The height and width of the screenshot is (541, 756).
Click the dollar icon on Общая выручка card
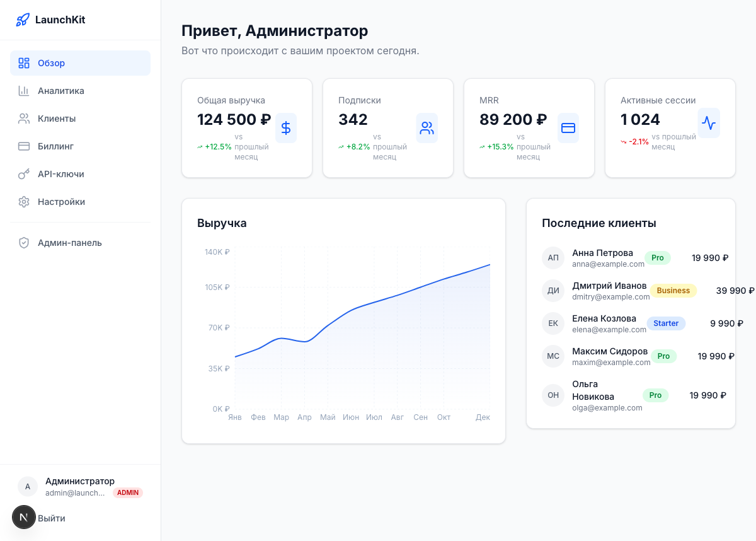(286, 128)
